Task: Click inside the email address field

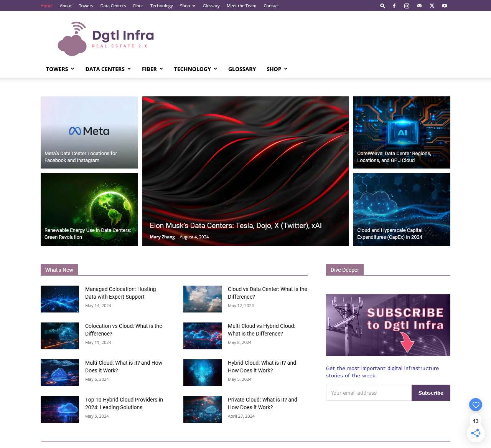Action: [368, 392]
